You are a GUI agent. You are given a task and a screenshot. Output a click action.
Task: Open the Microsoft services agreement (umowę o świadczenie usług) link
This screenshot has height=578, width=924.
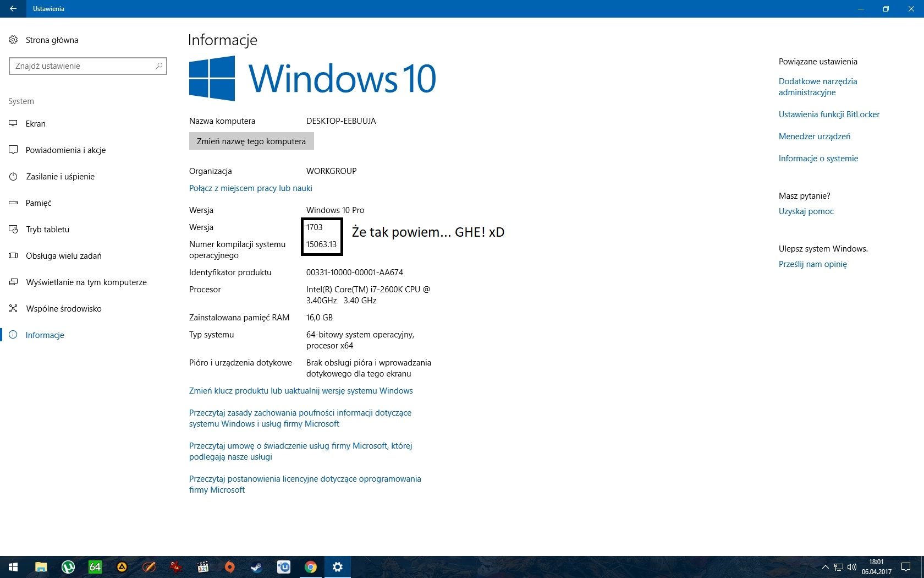[301, 451]
